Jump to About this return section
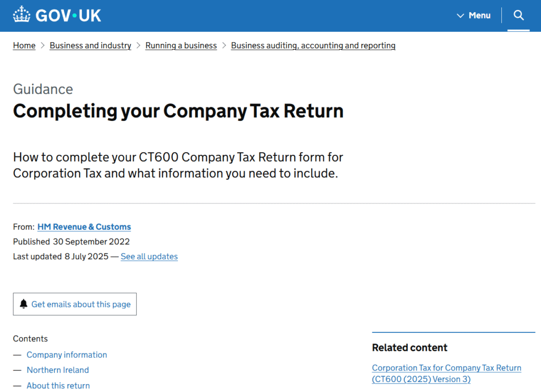The height and width of the screenshot is (392, 541). point(58,385)
